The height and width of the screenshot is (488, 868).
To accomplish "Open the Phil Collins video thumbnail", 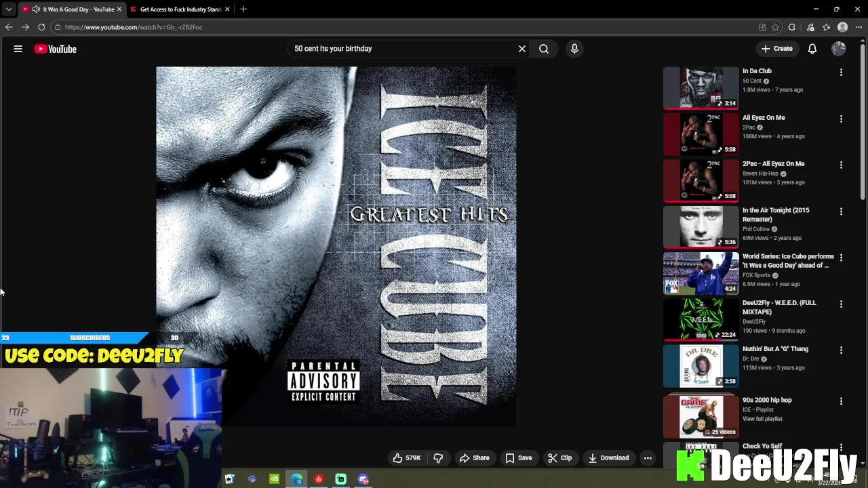I will click(701, 226).
